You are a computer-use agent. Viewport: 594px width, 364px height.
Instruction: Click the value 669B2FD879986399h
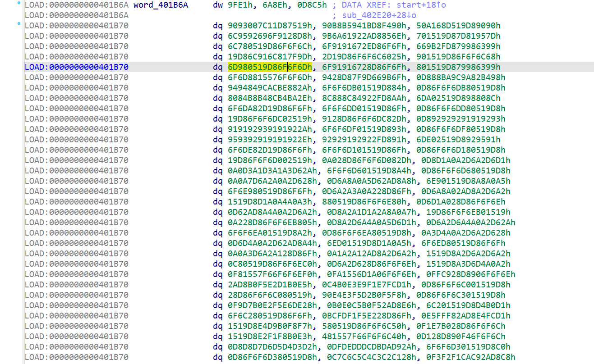458,46
